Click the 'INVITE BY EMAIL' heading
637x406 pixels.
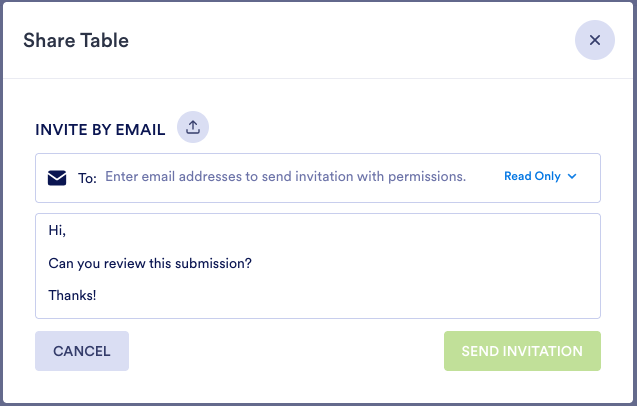pyautogui.click(x=100, y=129)
